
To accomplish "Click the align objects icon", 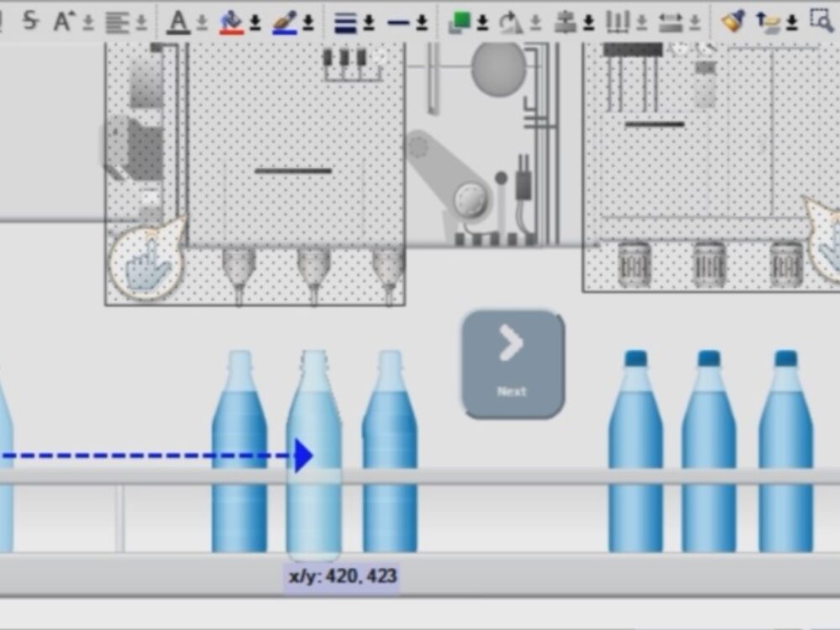I will pyautogui.click(x=564, y=23).
